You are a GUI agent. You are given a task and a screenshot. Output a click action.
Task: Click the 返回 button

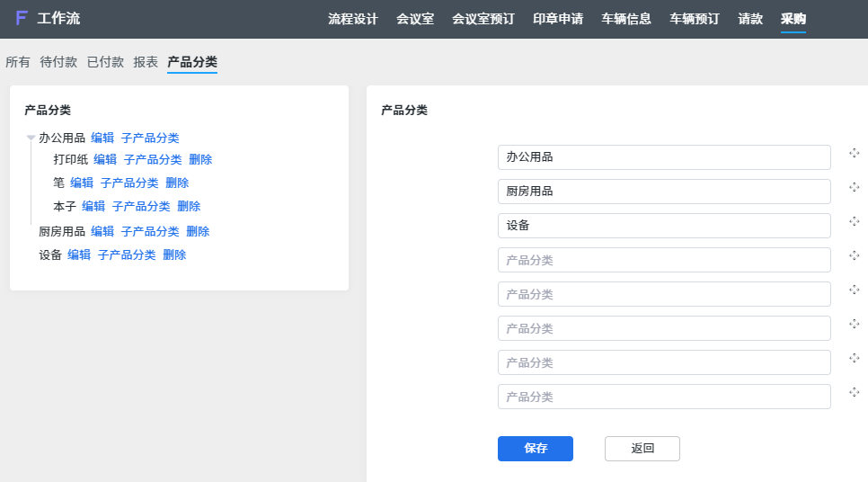pyautogui.click(x=642, y=448)
